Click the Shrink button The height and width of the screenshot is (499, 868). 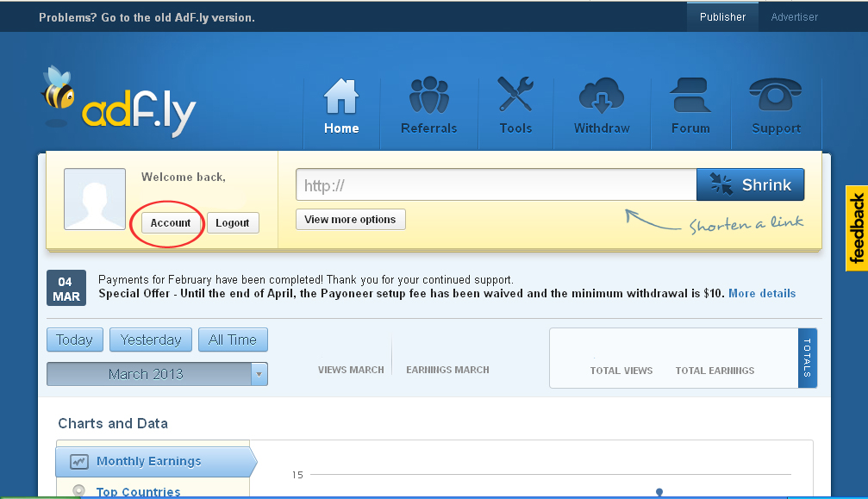[750, 184]
